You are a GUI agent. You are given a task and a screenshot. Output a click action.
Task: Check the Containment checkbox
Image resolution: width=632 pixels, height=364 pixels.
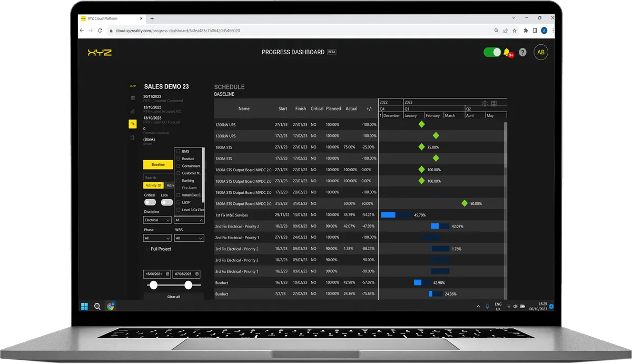point(179,166)
